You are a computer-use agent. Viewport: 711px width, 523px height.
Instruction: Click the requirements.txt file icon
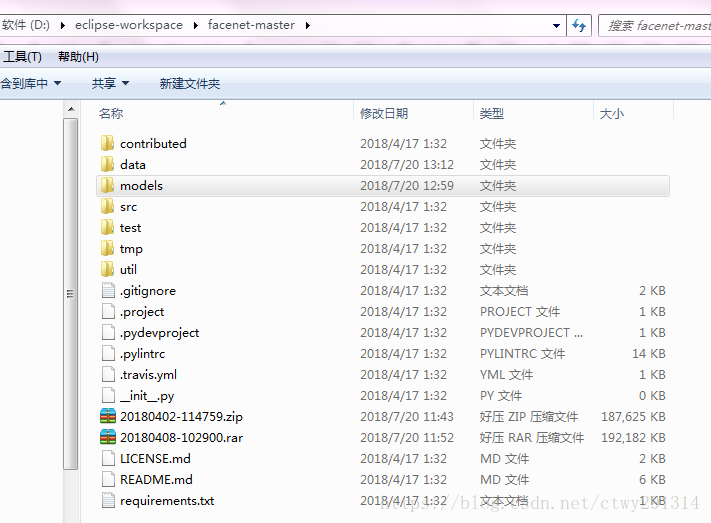click(108, 500)
